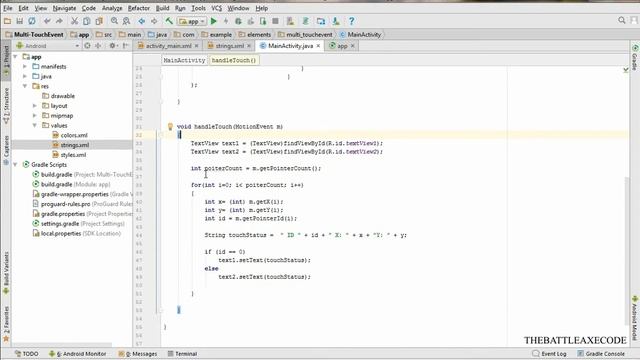Open the Build Variants side panel
Viewport: 640px width, 360px height.
point(6,273)
